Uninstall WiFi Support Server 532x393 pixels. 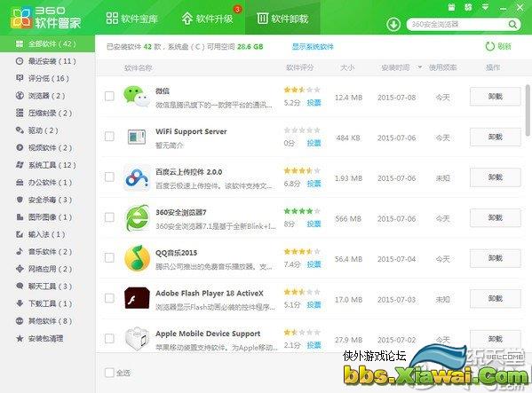tap(495, 137)
